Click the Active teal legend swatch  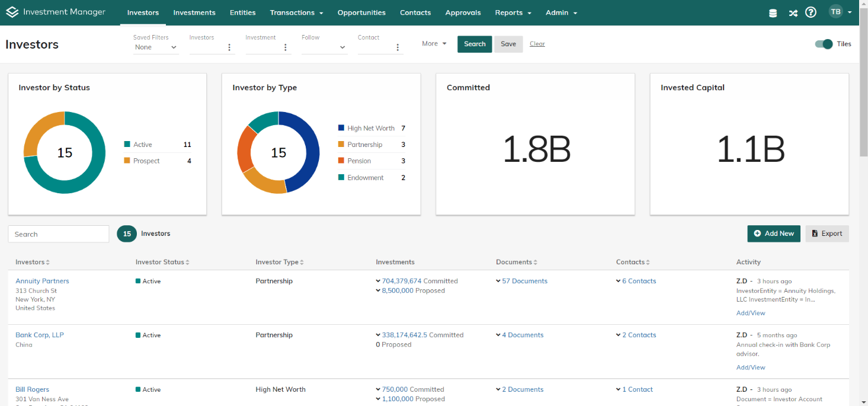tap(127, 145)
